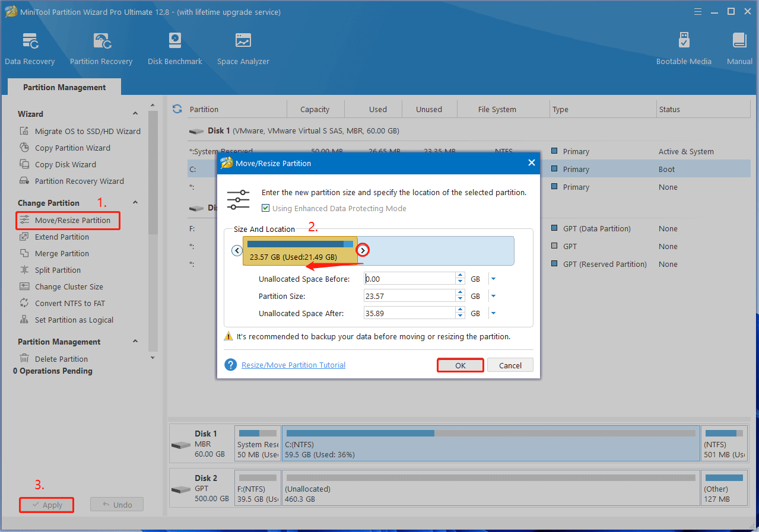Cancel the Move/Resize dialog
Image resolution: width=759 pixels, height=532 pixels.
[510, 365]
